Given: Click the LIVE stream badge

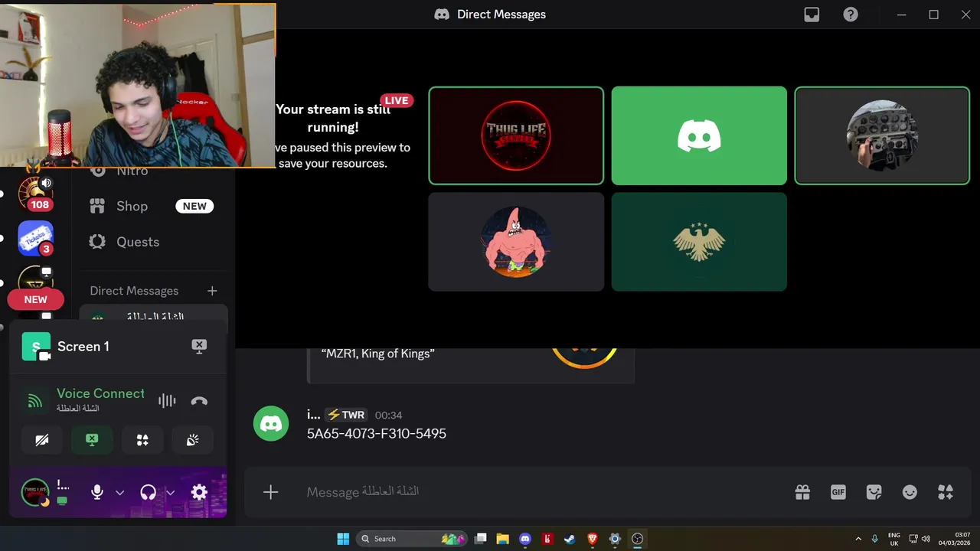Looking at the screenshot, I should (397, 100).
